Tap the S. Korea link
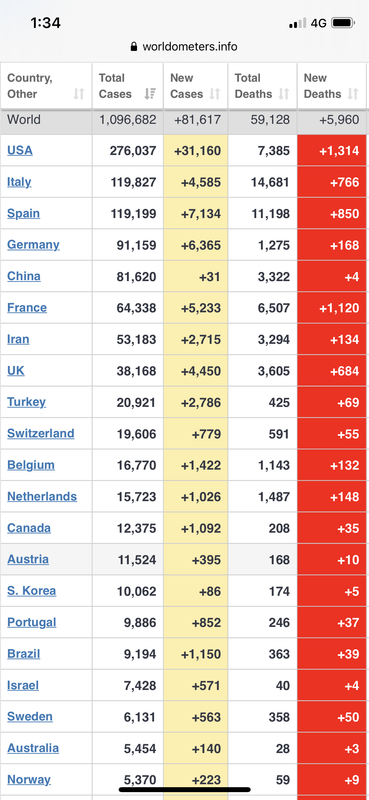This screenshot has height=800, width=369. coord(32,591)
